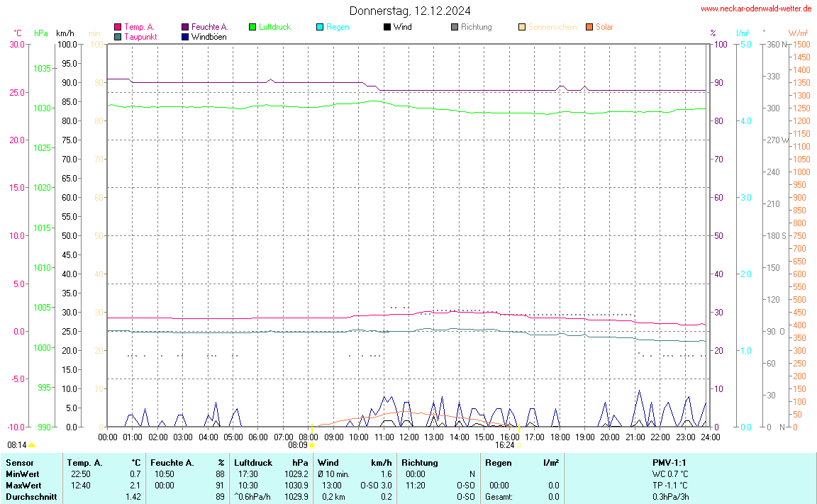Open the www.neckar-odenwald-wetter.de link
This screenshot has width=817, height=504.
tap(755, 9)
